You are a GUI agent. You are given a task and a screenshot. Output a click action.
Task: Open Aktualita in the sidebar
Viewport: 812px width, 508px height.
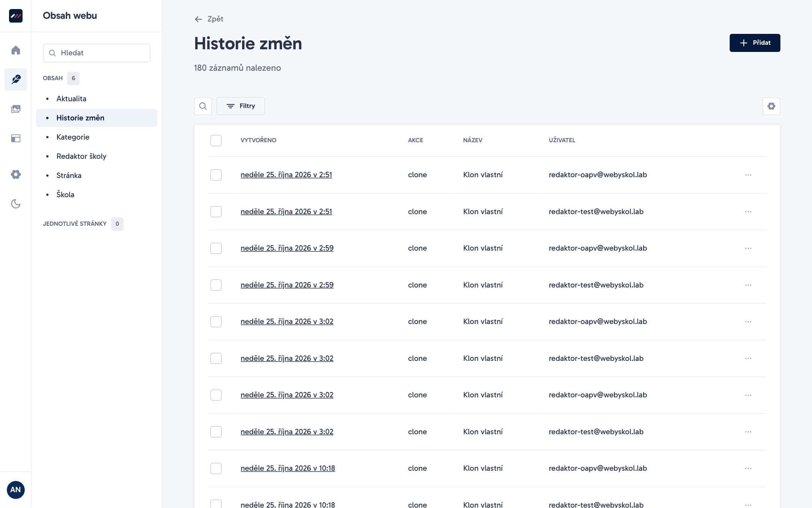pyautogui.click(x=97, y=99)
